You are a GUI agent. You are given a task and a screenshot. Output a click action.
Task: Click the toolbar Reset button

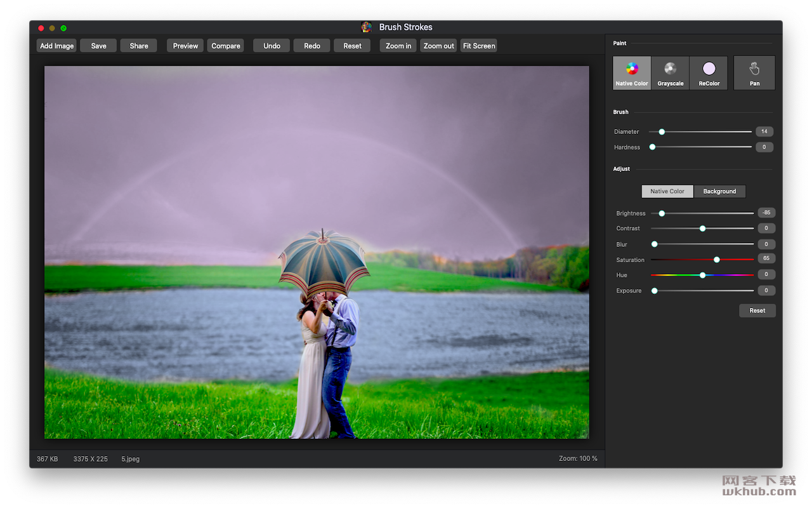tap(352, 46)
